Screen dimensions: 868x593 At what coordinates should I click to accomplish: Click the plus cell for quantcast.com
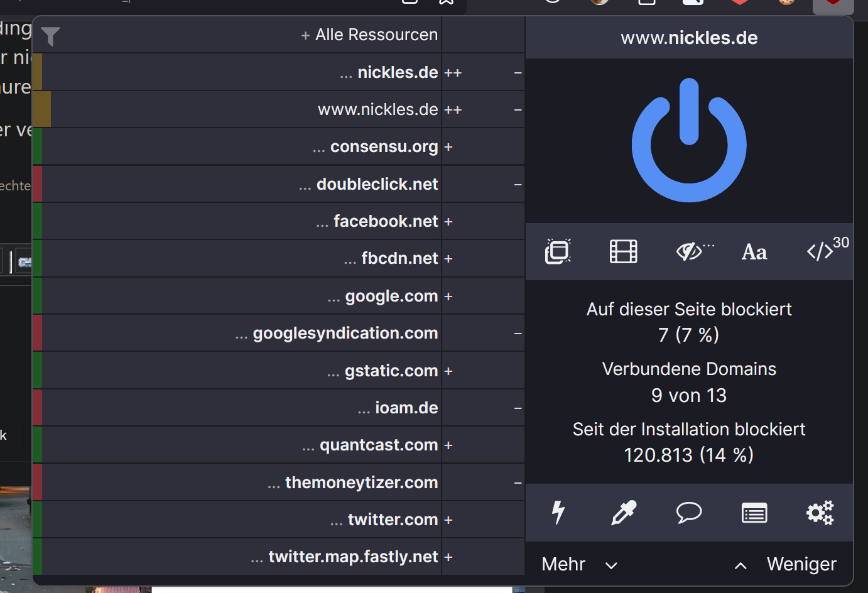[x=483, y=445]
